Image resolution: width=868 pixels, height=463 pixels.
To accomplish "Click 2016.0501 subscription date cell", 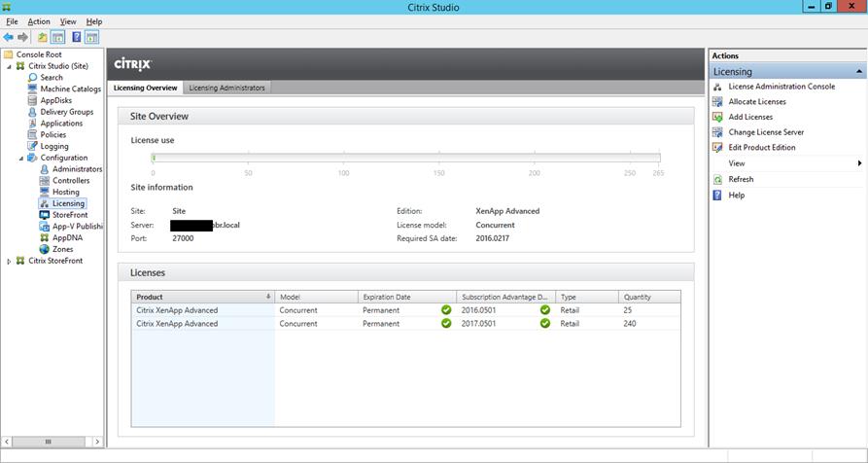I will [478, 310].
